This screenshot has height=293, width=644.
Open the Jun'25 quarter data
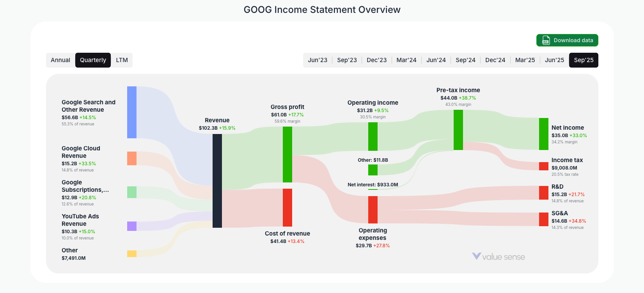click(x=554, y=60)
